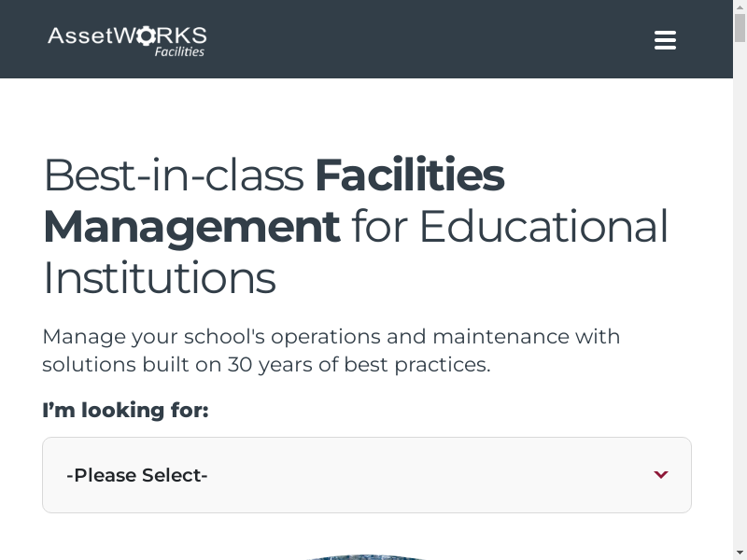Open the hamburger navigation menu

pos(665,40)
